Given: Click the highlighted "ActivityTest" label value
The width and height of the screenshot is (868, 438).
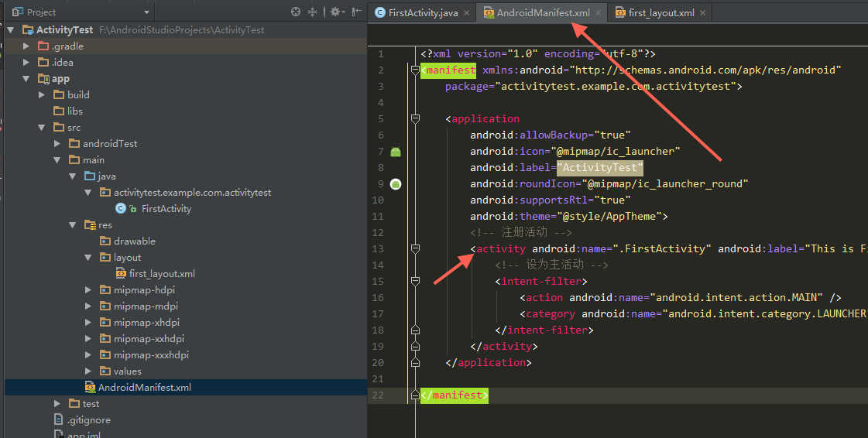Looking at the screenshot, I should click(600, 168).
